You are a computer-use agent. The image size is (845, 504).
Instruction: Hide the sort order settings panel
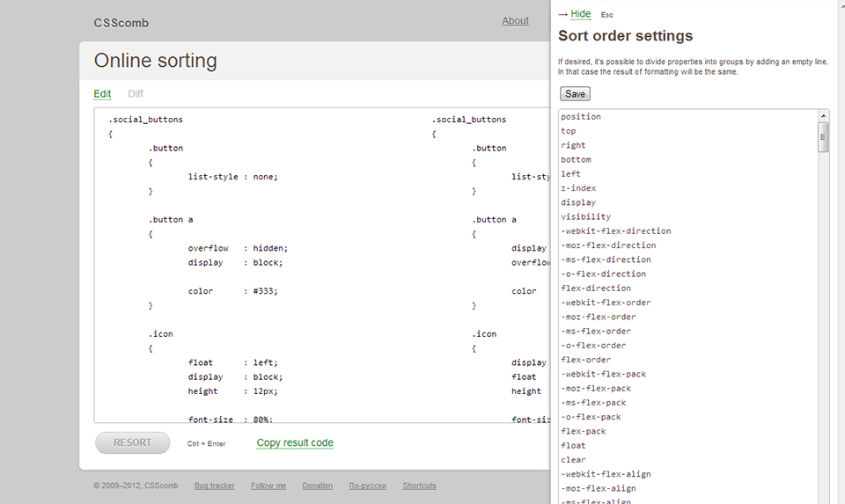pyautogui.click(x=580, y=14)
